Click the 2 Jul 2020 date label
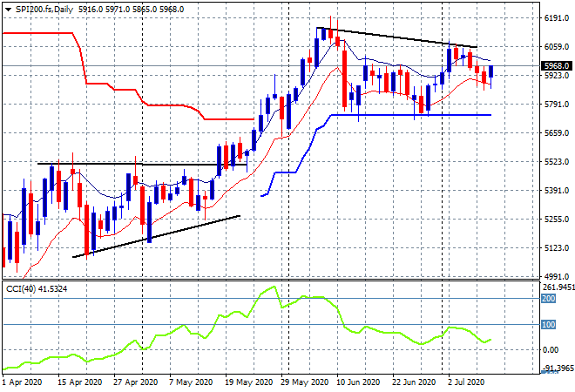 click(x=466, y=382)
